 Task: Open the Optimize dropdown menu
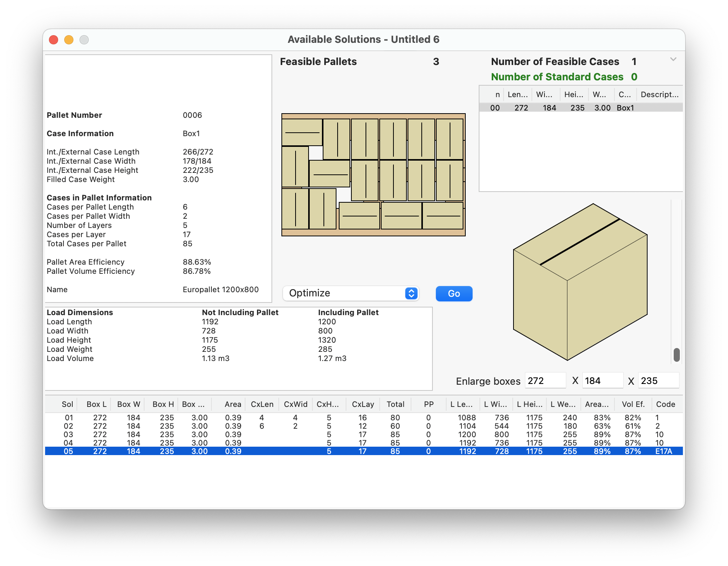point(351,293)
